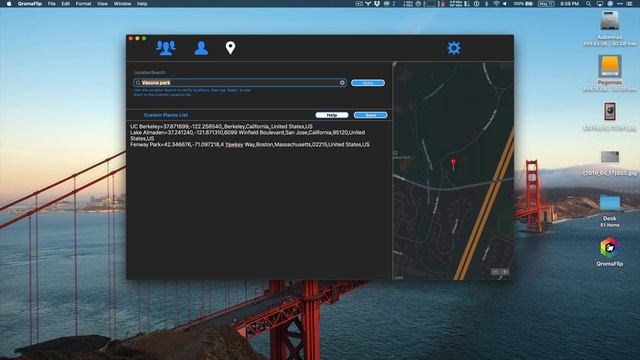Viewport: 640px width, 360px height.
Task: Clear the Vasona park search field
Action: pos(342,83)
